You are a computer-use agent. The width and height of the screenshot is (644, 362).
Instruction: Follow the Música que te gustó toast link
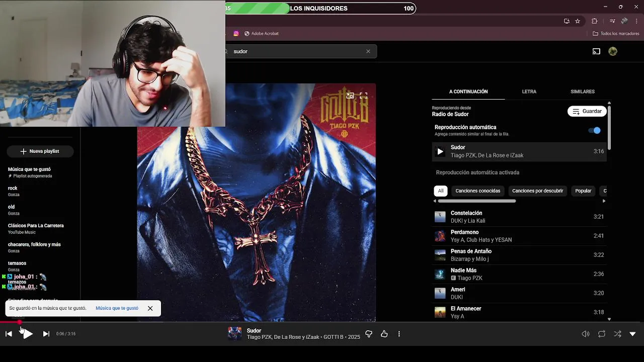(x=117, y=308)
